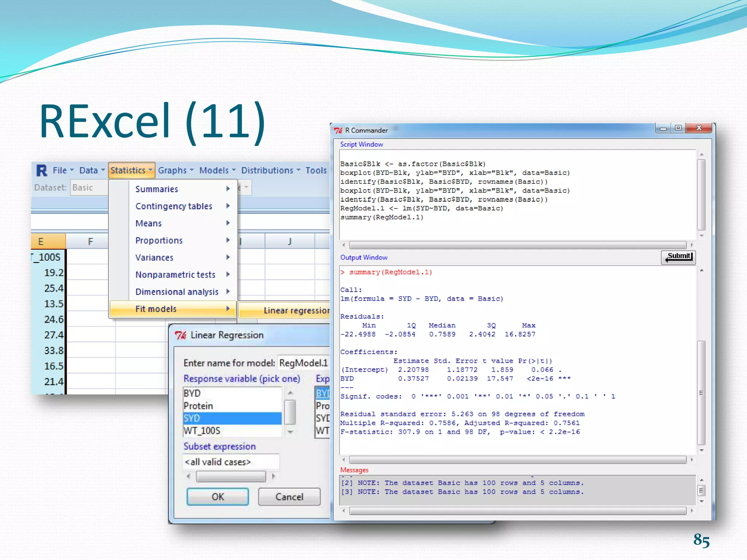Image resolution: width=747 pixels, height=560 pixels.
Task: Click the R-squared line in Output Window
Action: (x=460, y=423)
